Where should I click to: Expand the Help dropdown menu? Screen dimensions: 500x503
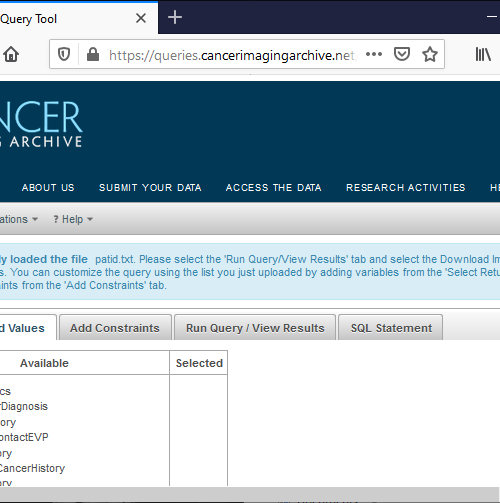coord(73,219)
